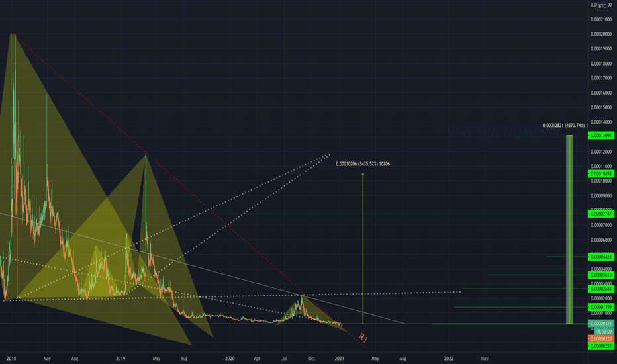Click the Apr label on time axis

coord(257,359)
